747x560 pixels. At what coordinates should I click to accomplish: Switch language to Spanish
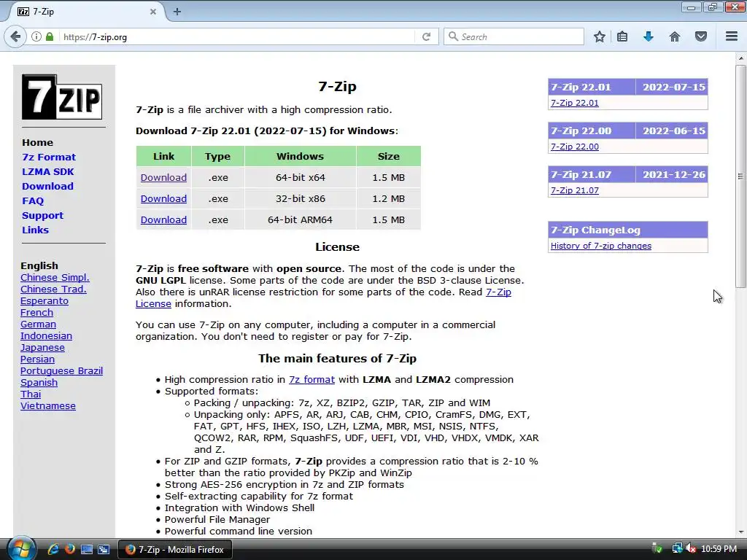(x=39, y=382)
